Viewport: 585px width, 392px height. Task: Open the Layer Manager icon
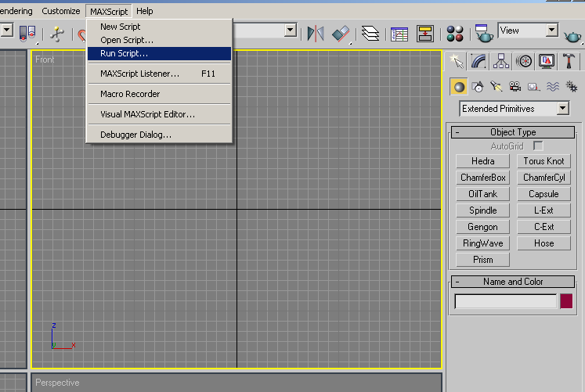[370, 34]
